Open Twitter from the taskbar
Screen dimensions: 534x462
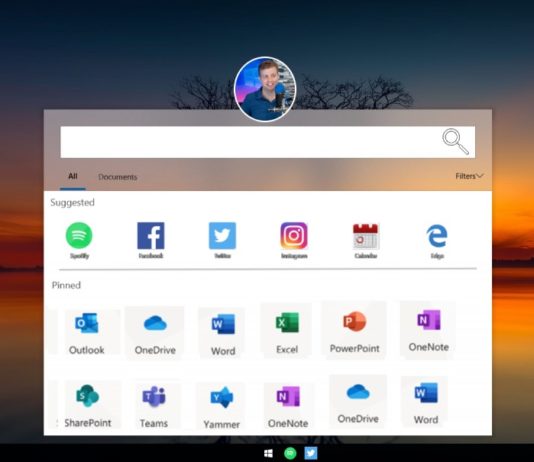(x=311, y=453)
